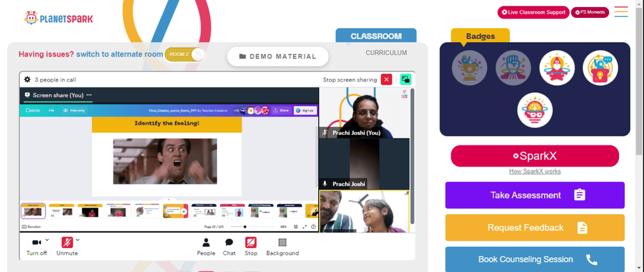
Task: Switch to the CURRICULUM tab
Action: 386,53
